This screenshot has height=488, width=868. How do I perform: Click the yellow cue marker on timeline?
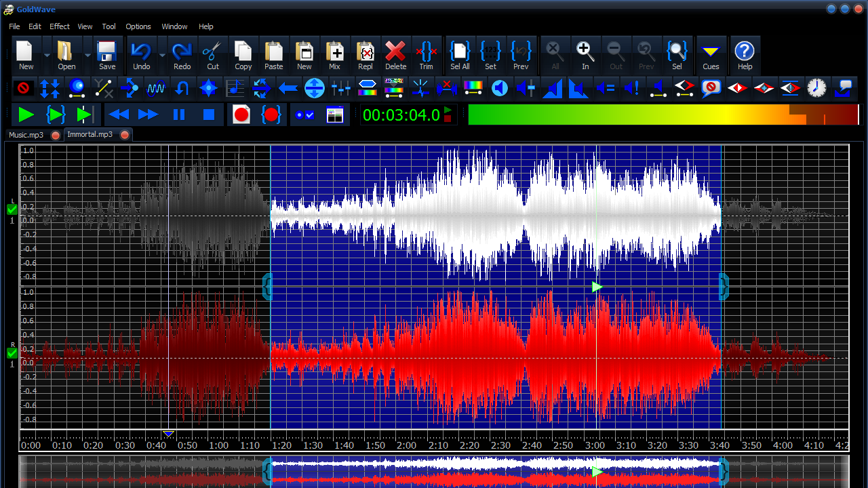coord(169,434)
